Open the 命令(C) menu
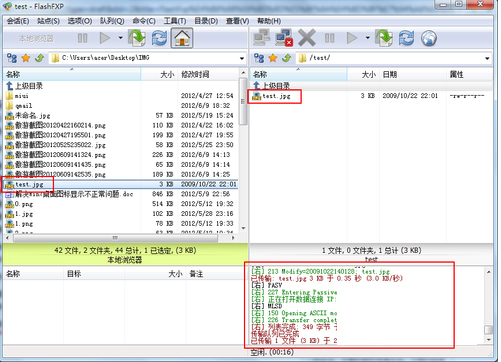The image size is (501, 362). point(144,21)
